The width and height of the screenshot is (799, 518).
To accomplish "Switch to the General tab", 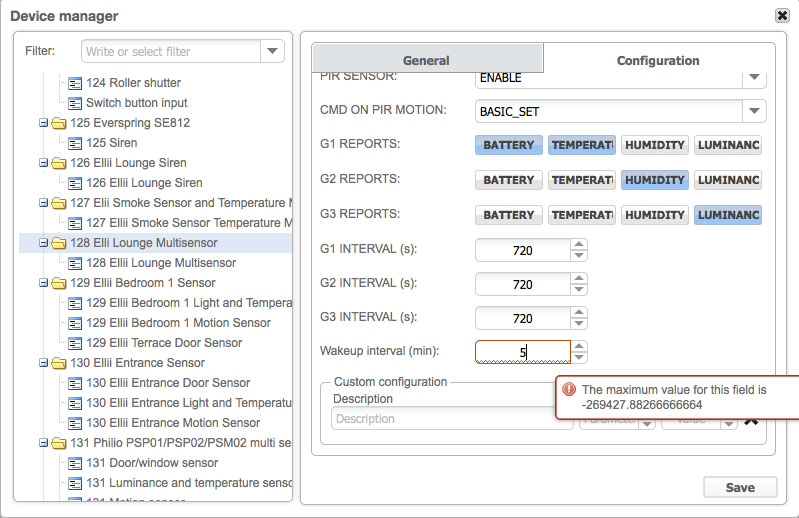I will (426, 60).
